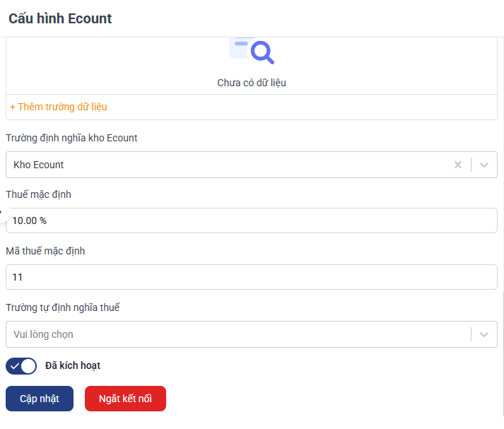The image size is (504, 429).
Task: Click the empty-state search illustration icon
Action: [252, 49]
